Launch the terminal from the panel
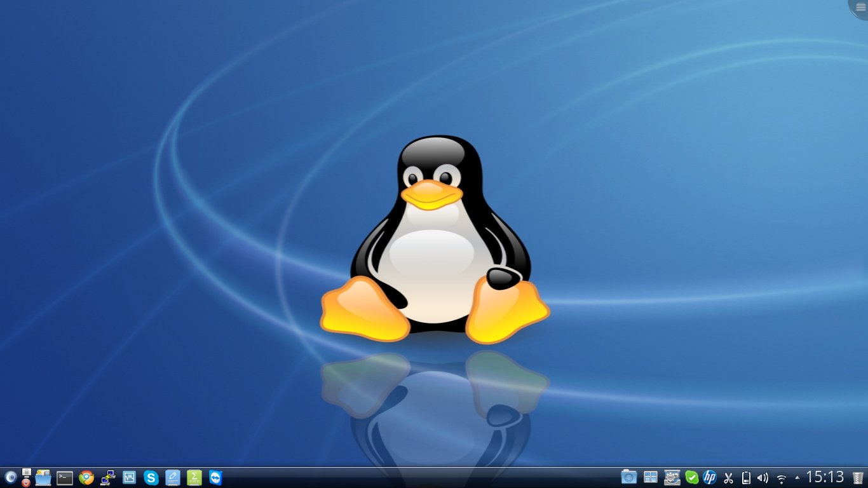The image size is (868, 488). 65,478
